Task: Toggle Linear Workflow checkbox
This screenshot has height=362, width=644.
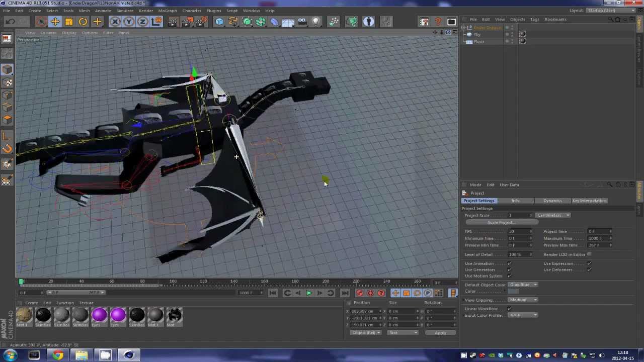Action: point(509,309)
